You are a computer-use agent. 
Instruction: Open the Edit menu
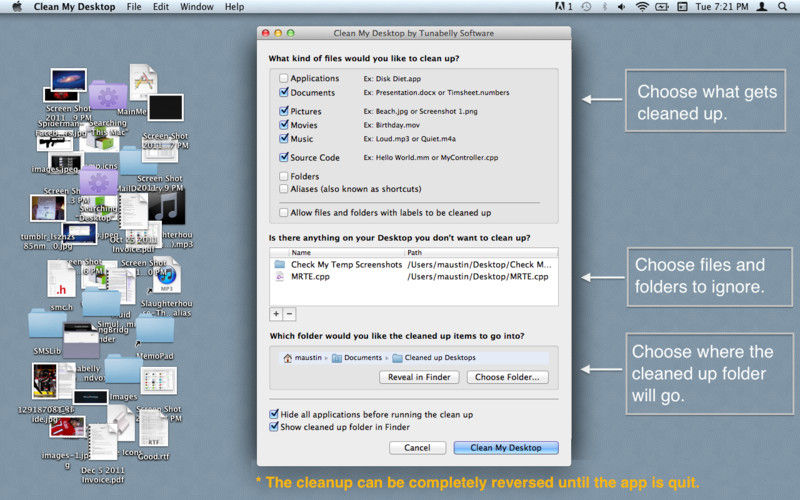[x=161, y=7]
